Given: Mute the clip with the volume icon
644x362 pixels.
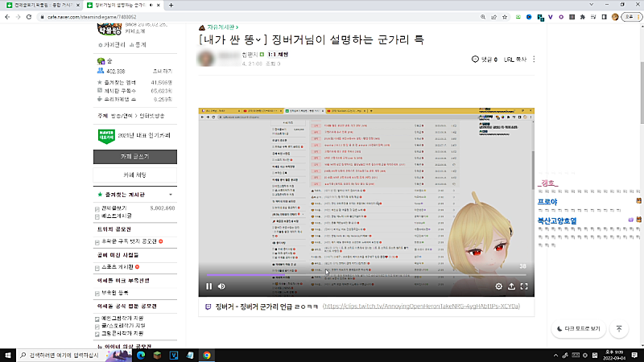Looking at the screenshot, I should [222, 286].
